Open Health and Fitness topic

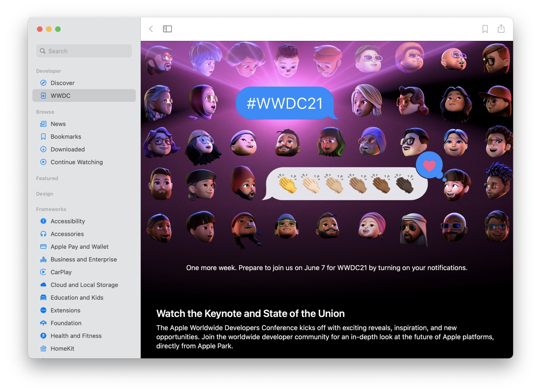coord(84,336)
